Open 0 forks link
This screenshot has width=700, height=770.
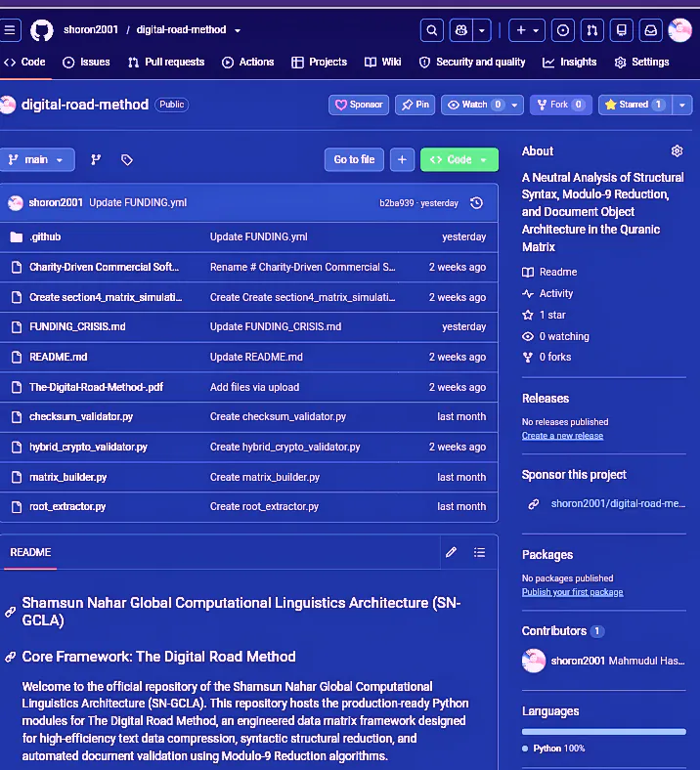[547, 357]
